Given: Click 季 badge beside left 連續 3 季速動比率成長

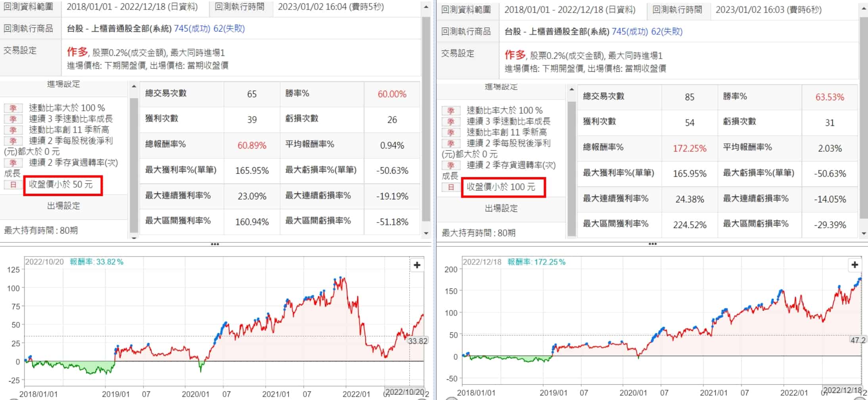Looking at the screenshot, I should coord(13,119).
